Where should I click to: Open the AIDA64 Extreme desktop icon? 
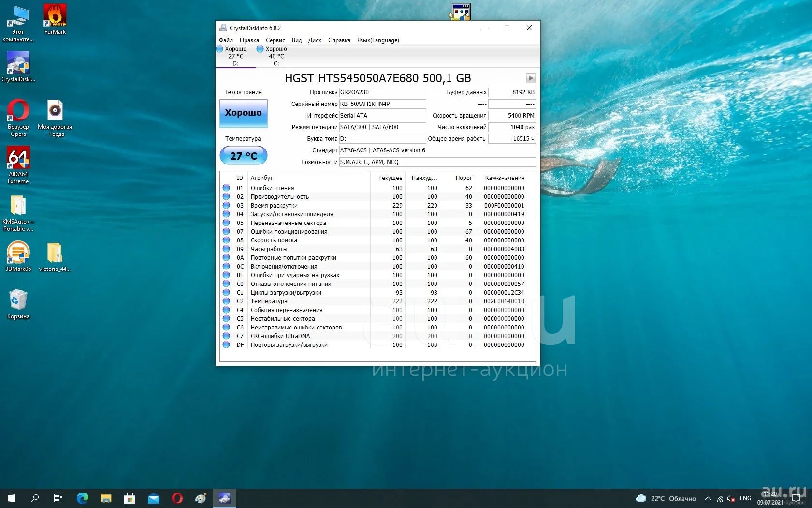click(x=18, y=165)
